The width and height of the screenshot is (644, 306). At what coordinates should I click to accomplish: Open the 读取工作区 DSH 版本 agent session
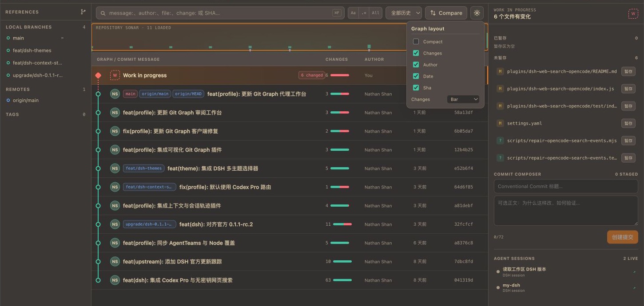coord(566,272)
